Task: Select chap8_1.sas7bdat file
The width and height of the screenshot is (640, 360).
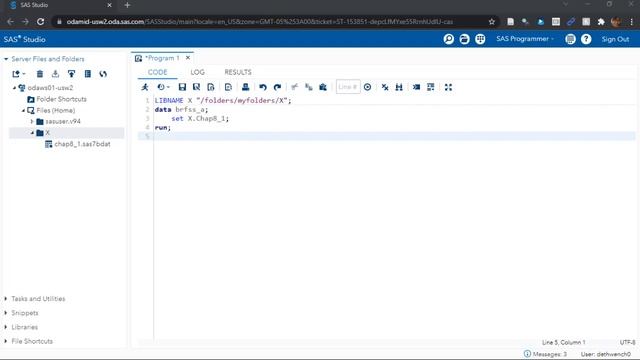Action: coord(82,144)
